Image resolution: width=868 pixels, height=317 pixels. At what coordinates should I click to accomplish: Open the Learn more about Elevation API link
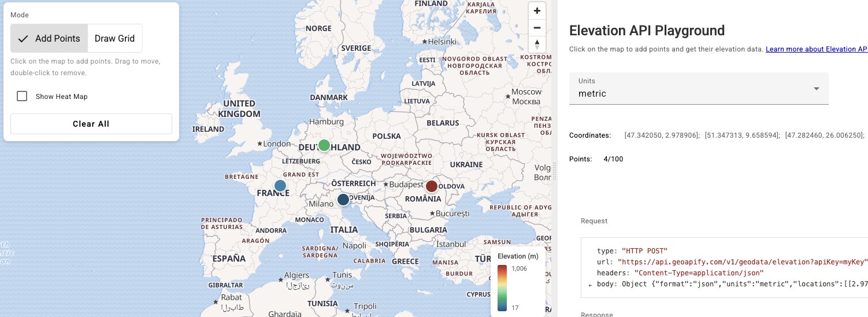817,49
